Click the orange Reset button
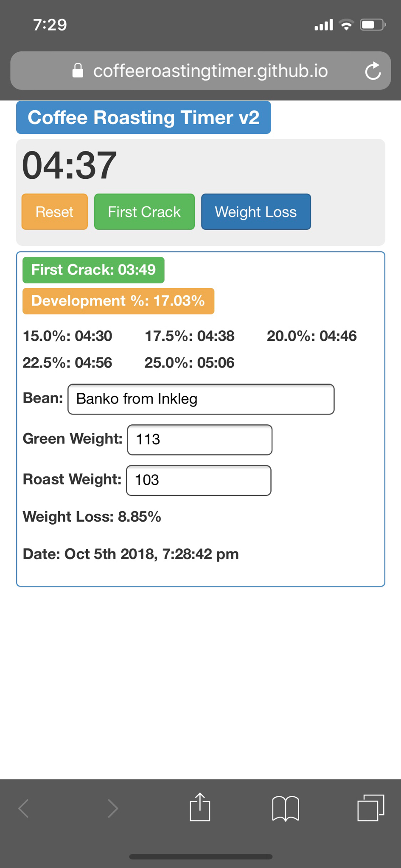The image size is (401, 868). (55, 212)
